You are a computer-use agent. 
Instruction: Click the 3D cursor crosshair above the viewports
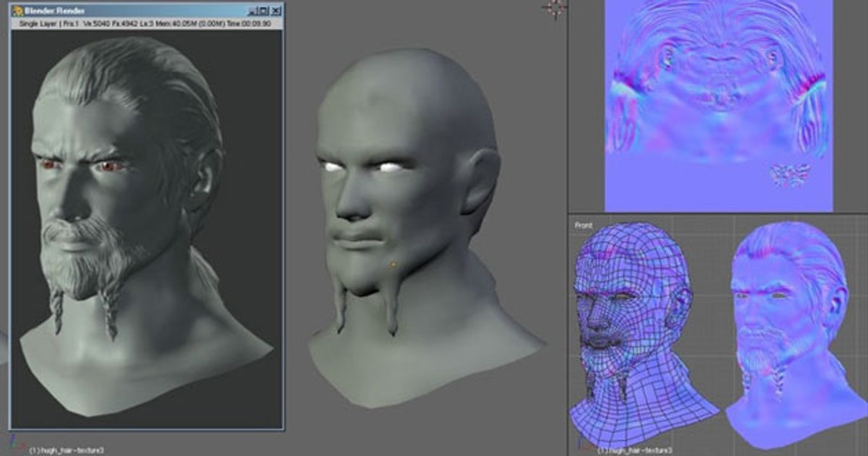pos(556,7)
